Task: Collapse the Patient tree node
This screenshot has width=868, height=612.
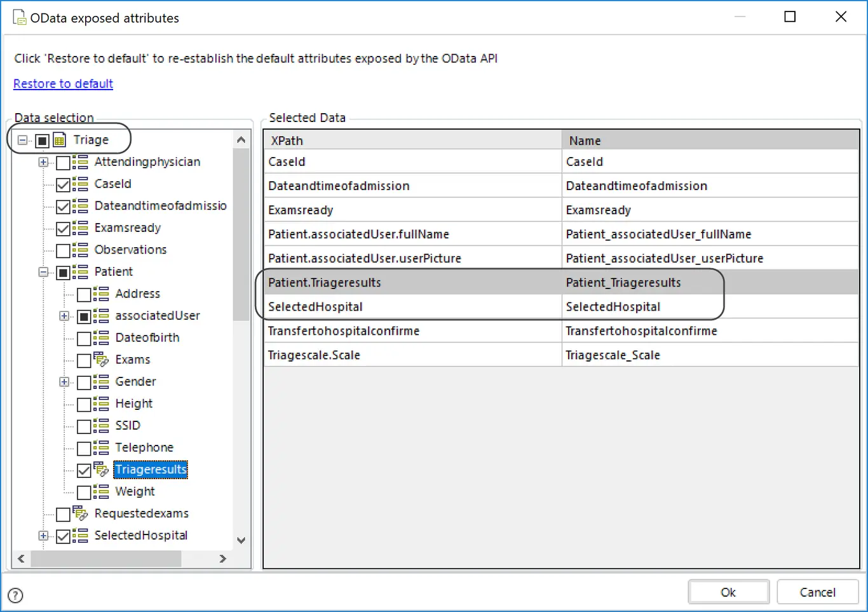Action: coord(43,272)
